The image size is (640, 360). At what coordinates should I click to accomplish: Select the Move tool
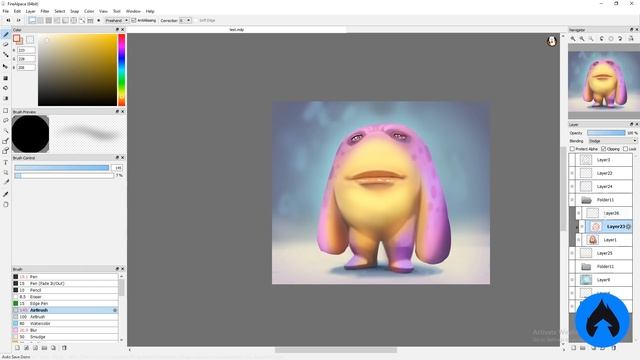click(6, 67)
